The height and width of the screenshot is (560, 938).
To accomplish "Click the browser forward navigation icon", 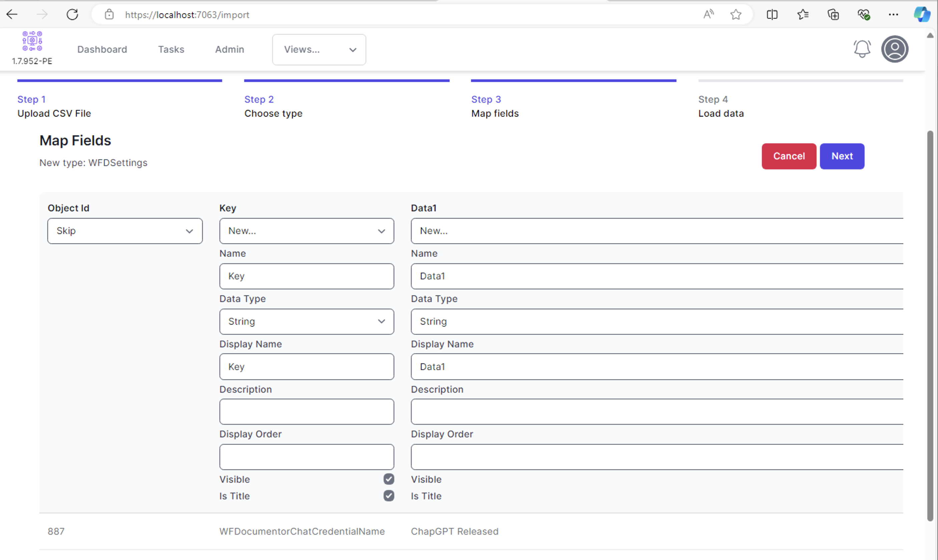I will coord(42,15).
